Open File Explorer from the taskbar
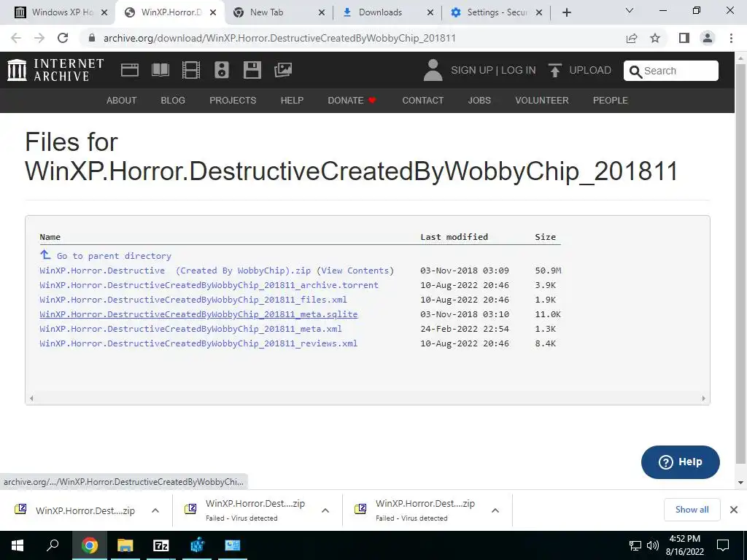The width and height of the screenshot is (747, 560). click(x=125, y=545)
